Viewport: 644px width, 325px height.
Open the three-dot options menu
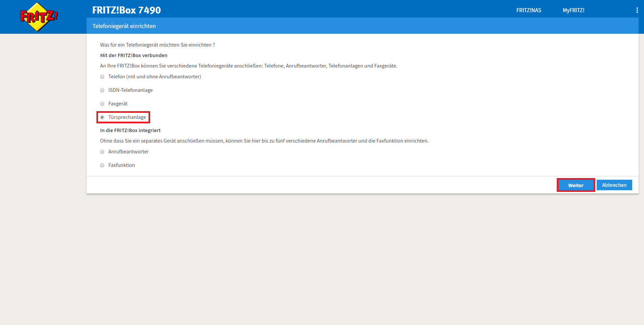(x=637, y=10)
